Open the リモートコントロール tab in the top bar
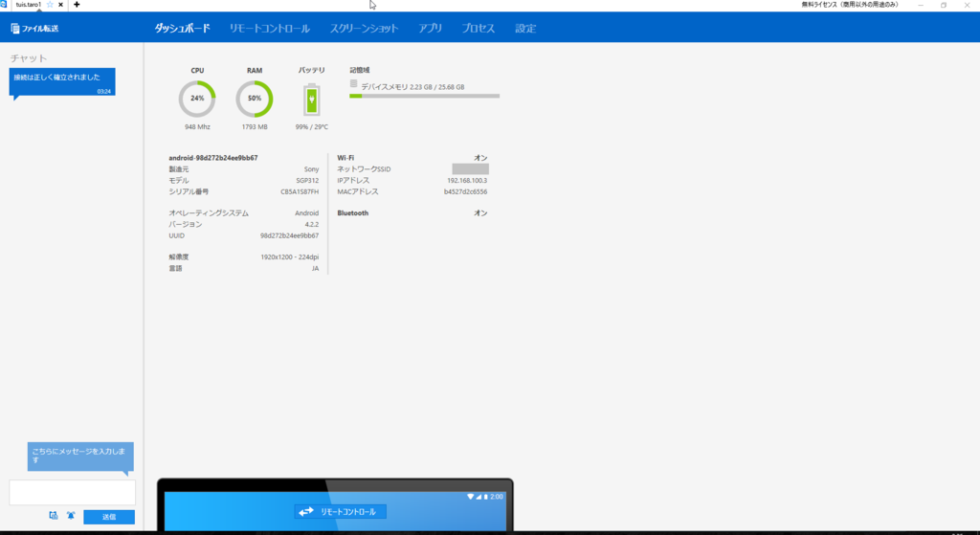 (x=269, y=28)
